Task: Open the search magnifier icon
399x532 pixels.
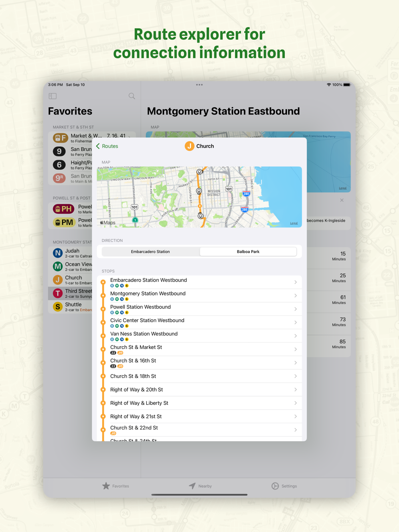Action: click(x=132, y=96)
